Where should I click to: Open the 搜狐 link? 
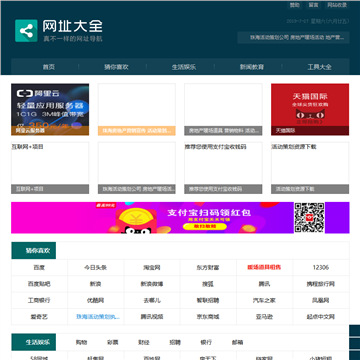pyautogui.click(x=208, y=284)
